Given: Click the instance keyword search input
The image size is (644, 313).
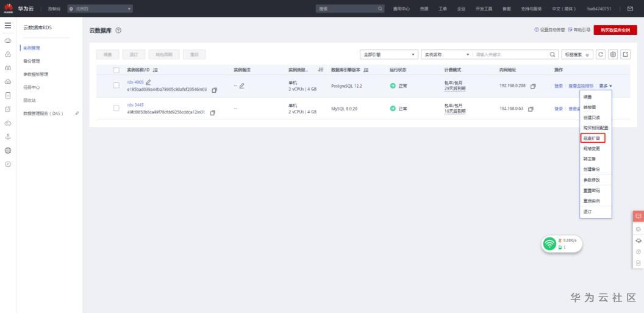Looking at the screenshot, I should click(511, 55).
